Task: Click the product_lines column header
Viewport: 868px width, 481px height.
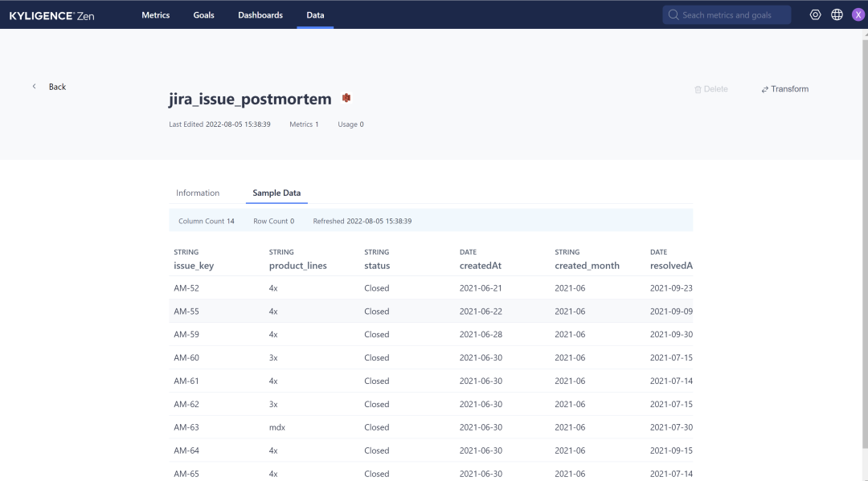Action: coord(298,265)
